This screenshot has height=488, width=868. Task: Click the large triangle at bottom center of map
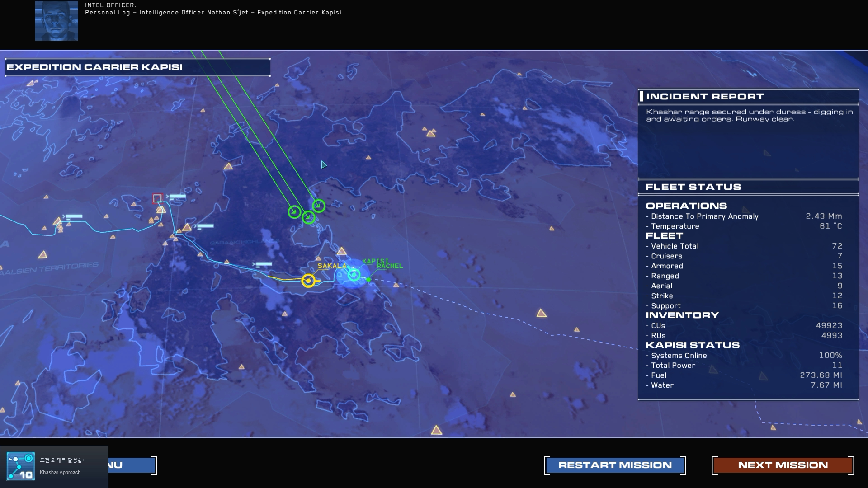436,430
